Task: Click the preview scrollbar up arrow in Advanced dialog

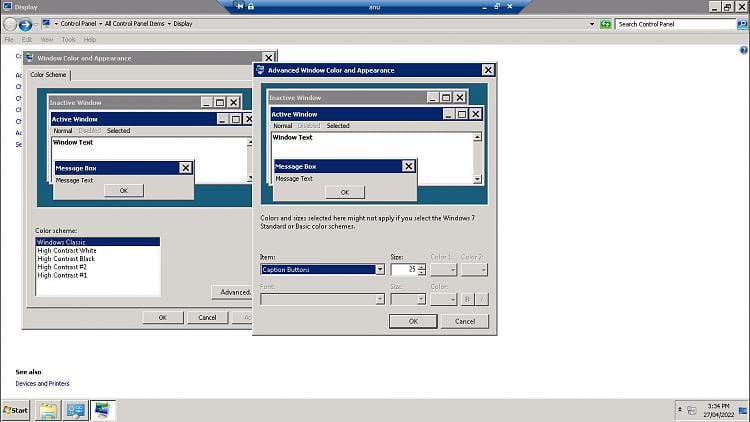Action: (x=477, y=137)
